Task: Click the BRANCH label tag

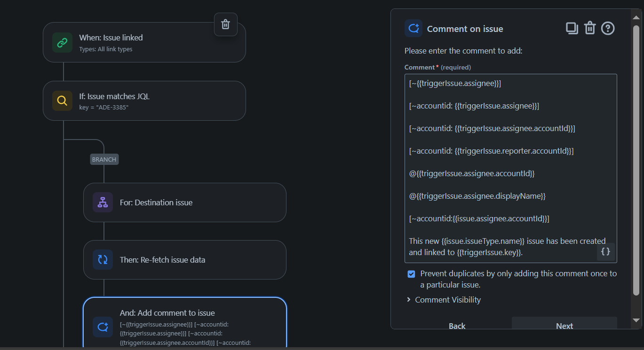Action: point(104,159)
